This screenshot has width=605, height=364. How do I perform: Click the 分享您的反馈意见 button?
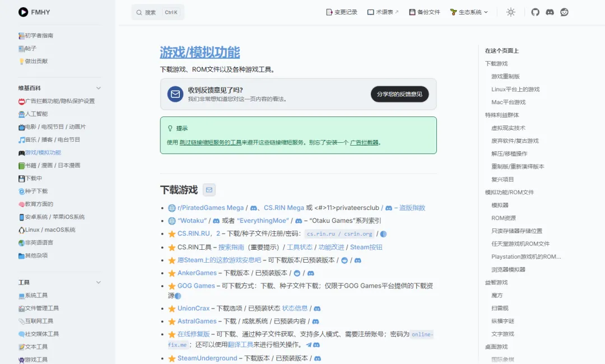pos(400,94)
